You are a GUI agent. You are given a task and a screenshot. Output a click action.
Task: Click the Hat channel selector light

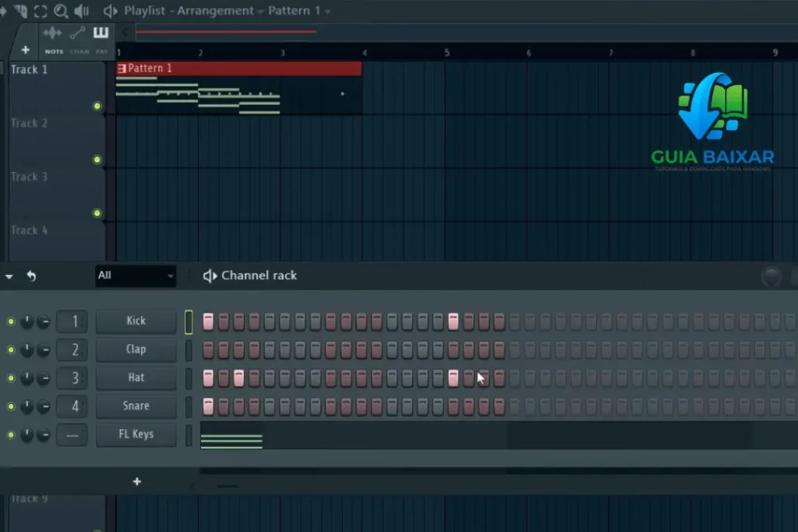click(x=189, y=379)
